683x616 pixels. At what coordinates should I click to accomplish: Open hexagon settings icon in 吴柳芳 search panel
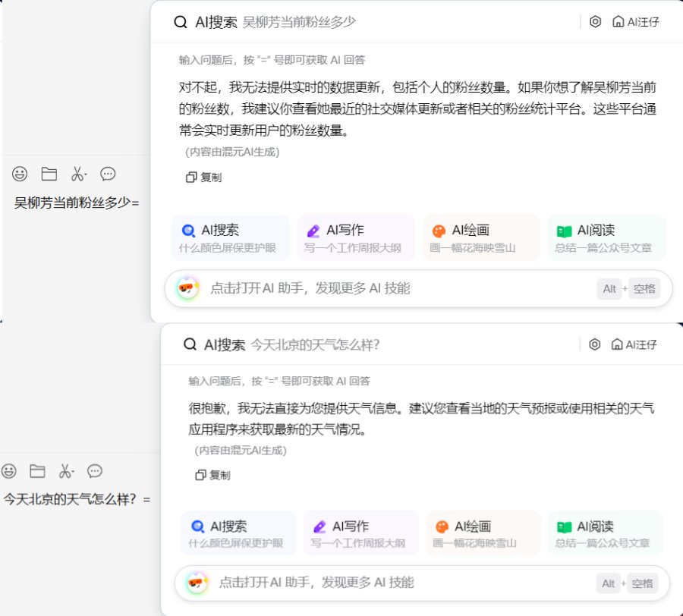(595, 22)
